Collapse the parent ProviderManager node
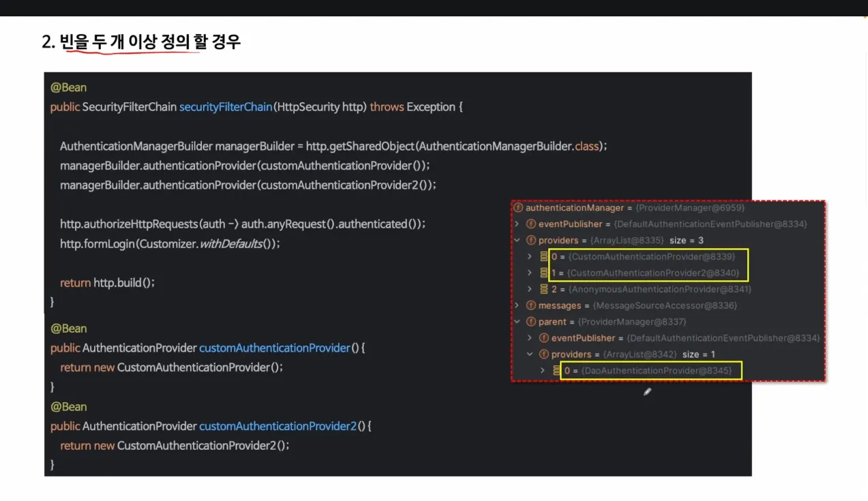This screenshot has height=501, width=868. tap(518, 321)
